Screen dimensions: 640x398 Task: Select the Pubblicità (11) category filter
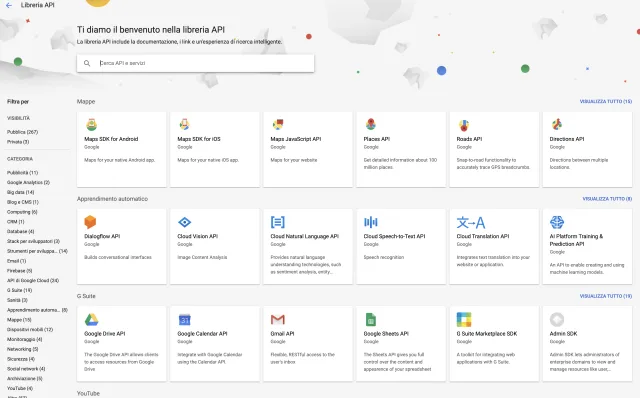22,173
